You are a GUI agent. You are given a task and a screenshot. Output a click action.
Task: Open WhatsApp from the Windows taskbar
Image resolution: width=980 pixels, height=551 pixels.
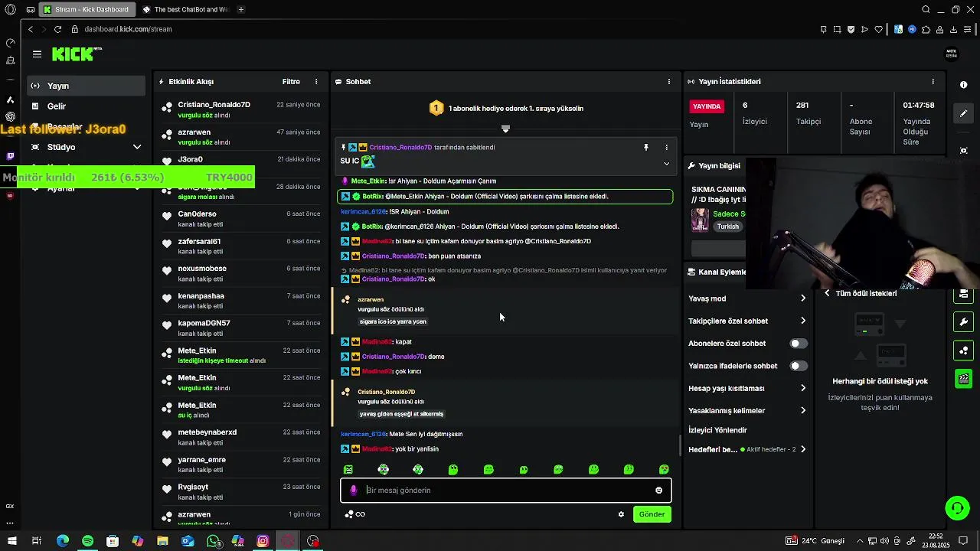tap(213, 541)
